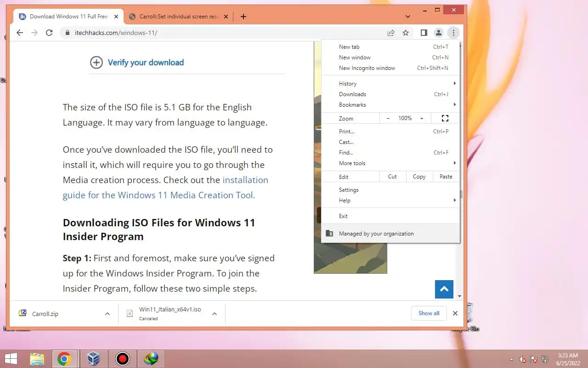Click Paste in the Edit row
Image resolution: width=588 pixels, height=368 pixels.
point(446,177)
